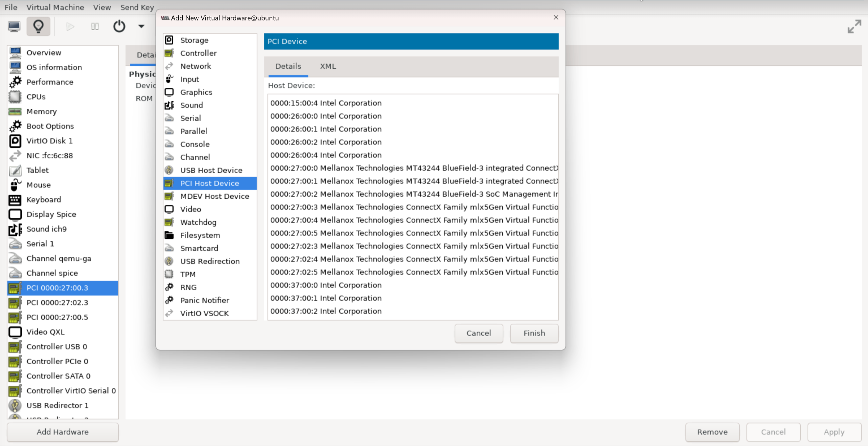868x446 pixels.
Task: Click Add Hardware button
Action: pyautogui.click(x=63, y=432)
